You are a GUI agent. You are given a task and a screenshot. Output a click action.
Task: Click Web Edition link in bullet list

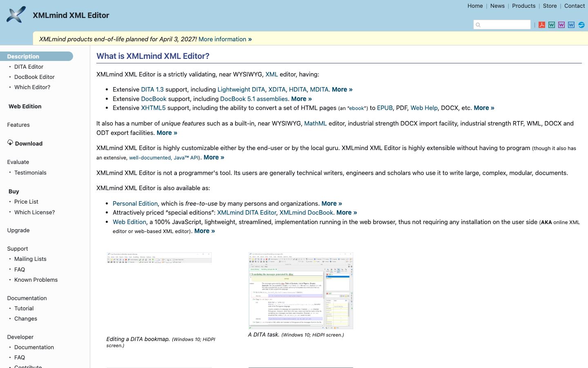point(129,222)
